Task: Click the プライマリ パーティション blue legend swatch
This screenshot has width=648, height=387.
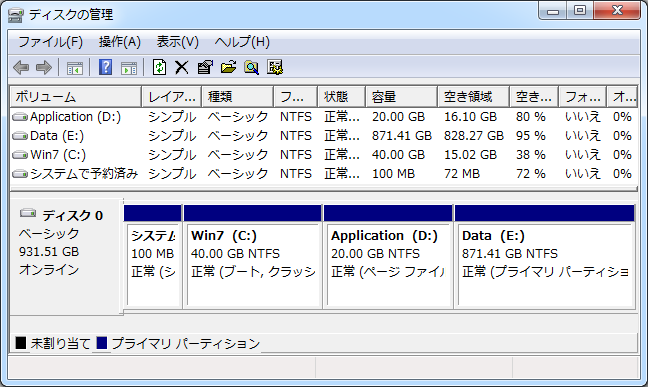Action: tap(102, 343)
